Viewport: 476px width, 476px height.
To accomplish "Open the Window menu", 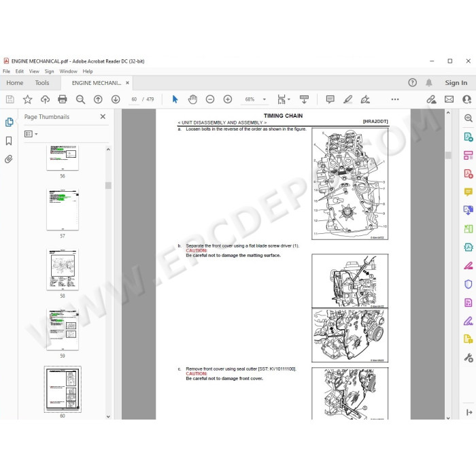I will point(68,71).
